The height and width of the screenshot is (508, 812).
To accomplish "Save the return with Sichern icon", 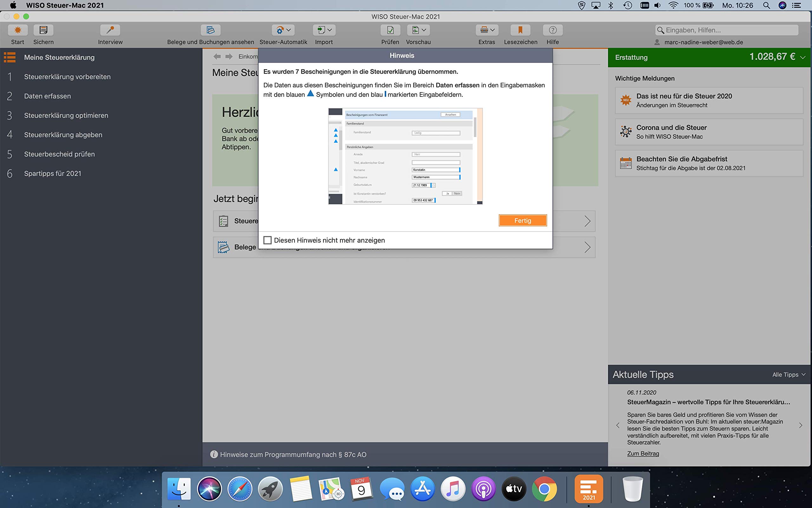I will [43, 30].
